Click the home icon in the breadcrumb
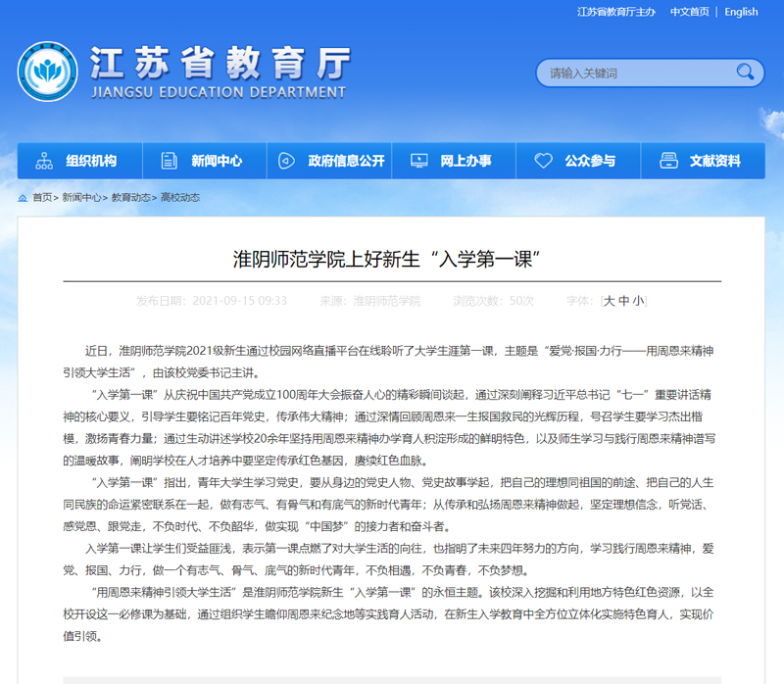 pos(23,198)
